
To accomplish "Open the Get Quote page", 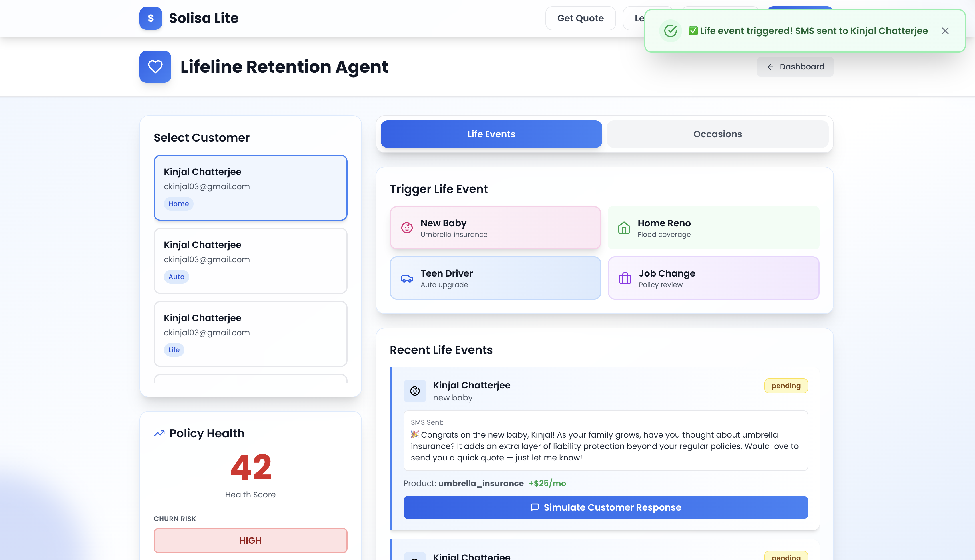I will tap(580, 18).
